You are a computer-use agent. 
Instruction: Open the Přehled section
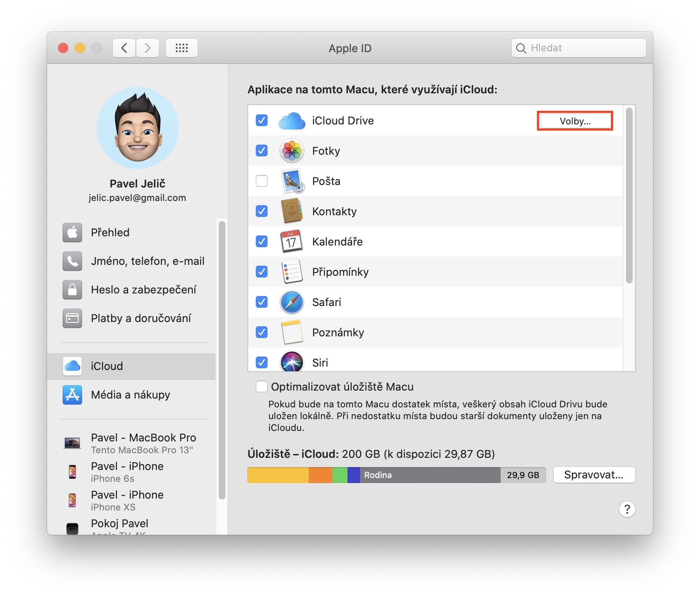coord(131,232)
